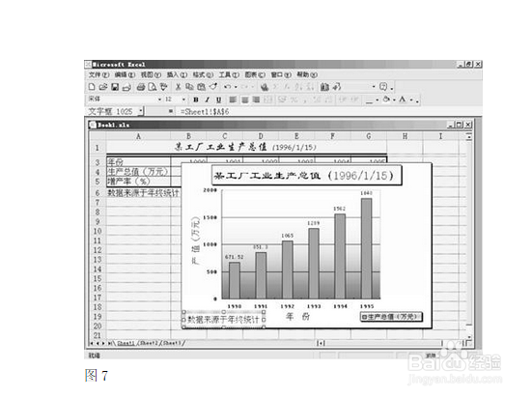The width and height of the screenshot is (532, 398).
Task: Select column header H
Action: tap(405, 136)
